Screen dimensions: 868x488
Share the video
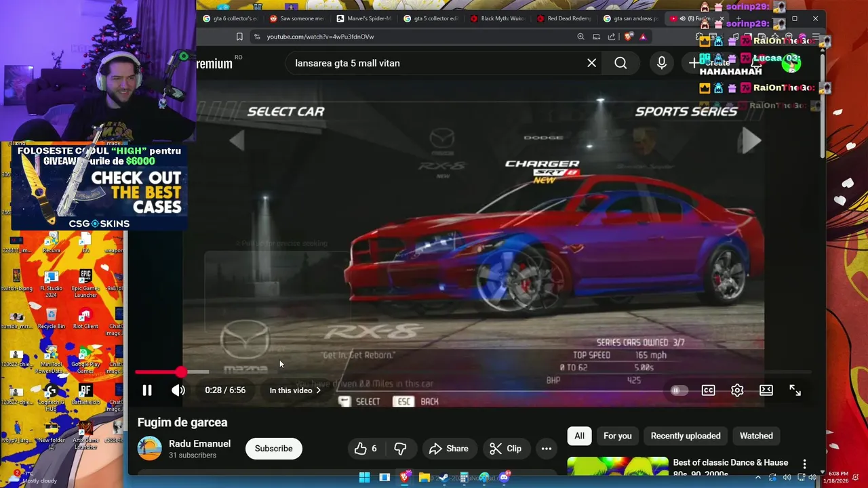[x=450, y=449]
